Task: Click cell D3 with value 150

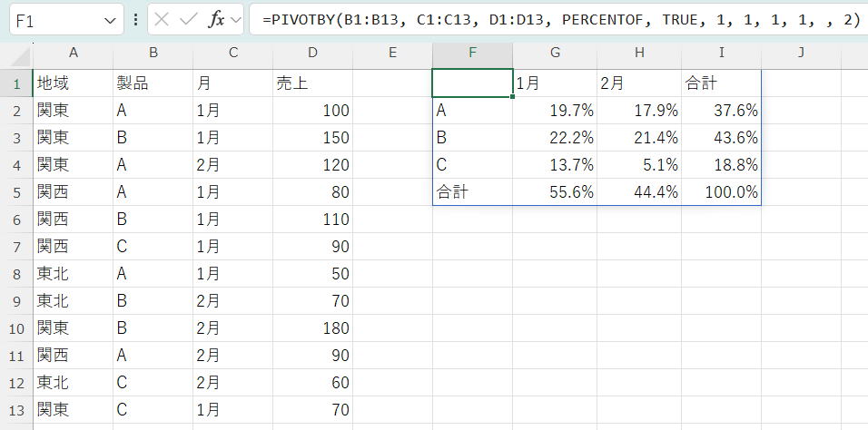Action: [x=312, y=138]
